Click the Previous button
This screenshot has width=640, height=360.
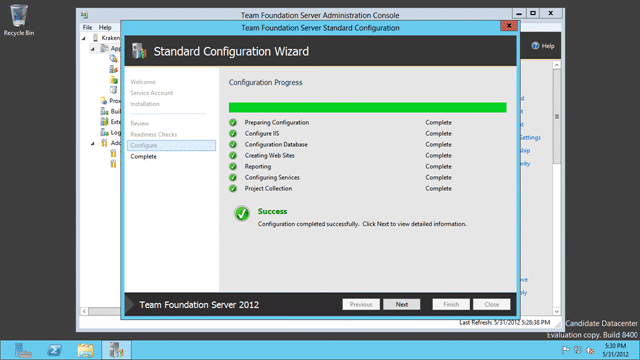tap(361, 304)
